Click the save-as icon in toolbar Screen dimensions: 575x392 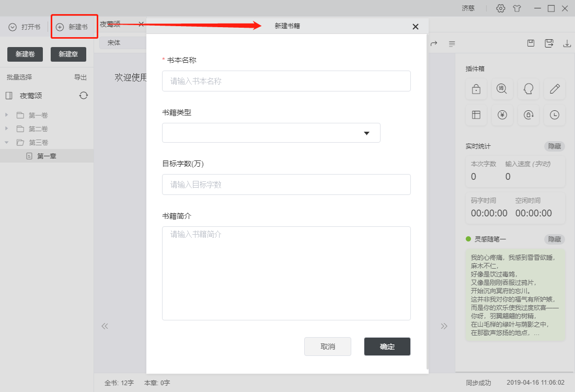pyautogui.click(x=549, y=43)
